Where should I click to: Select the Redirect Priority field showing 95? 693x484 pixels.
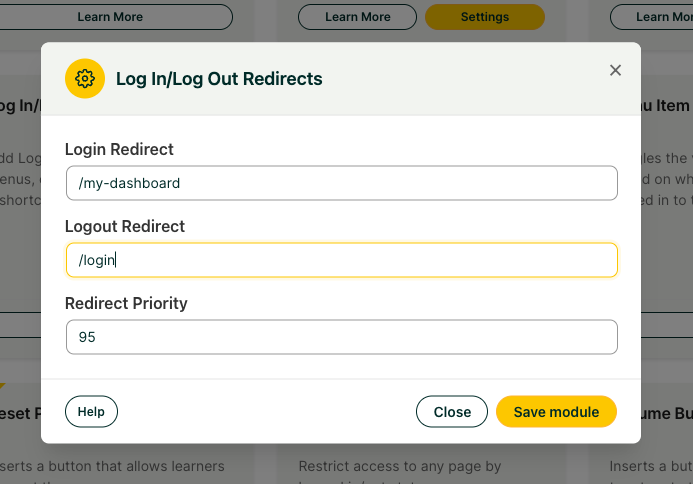click(x=342, y=337)
